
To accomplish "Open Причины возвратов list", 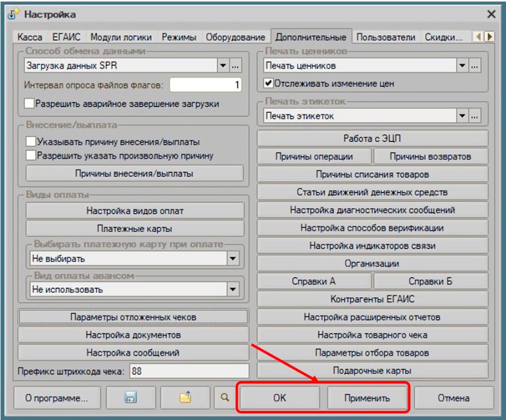I will pyautogui.click(x=431, y=156).
